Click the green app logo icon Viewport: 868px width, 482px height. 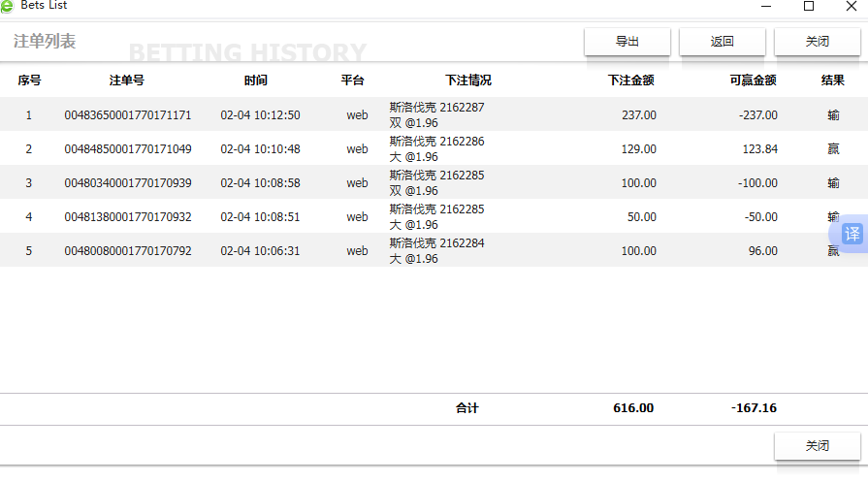click(x=8, y=7)
